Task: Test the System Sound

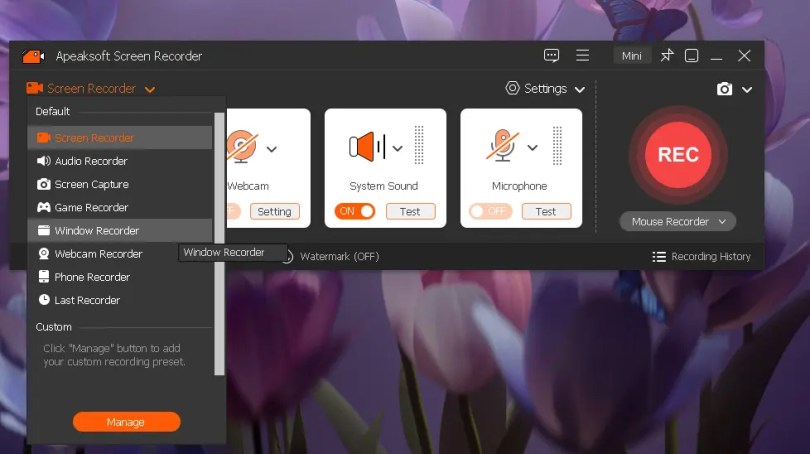Action: [x=410, y=211]
